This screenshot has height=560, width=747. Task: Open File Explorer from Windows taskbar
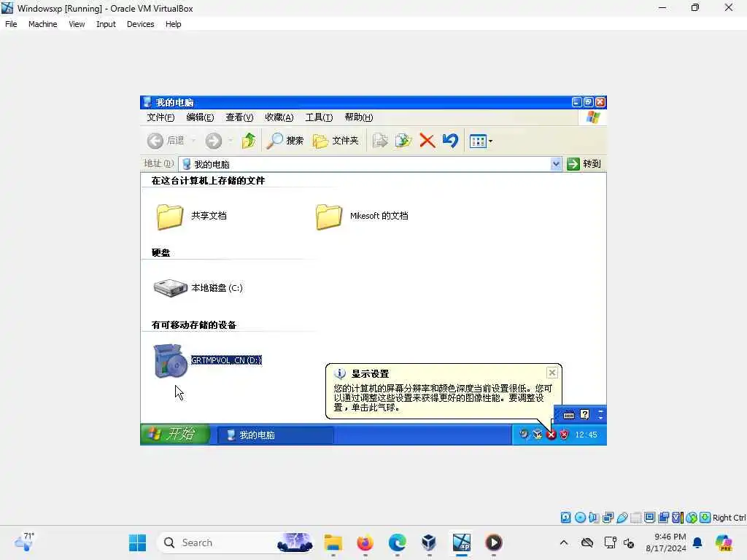(x=333, y=542)
